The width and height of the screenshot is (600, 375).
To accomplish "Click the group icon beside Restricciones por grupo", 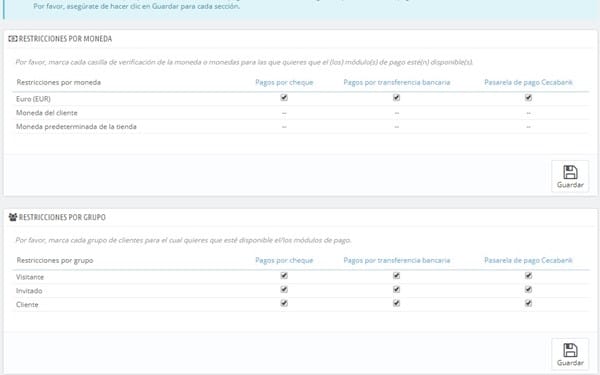I will click(13, 217).
